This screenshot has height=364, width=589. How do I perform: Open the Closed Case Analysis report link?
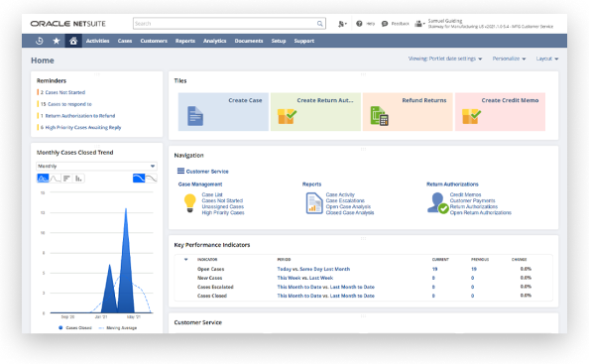(x=350, y=212)
